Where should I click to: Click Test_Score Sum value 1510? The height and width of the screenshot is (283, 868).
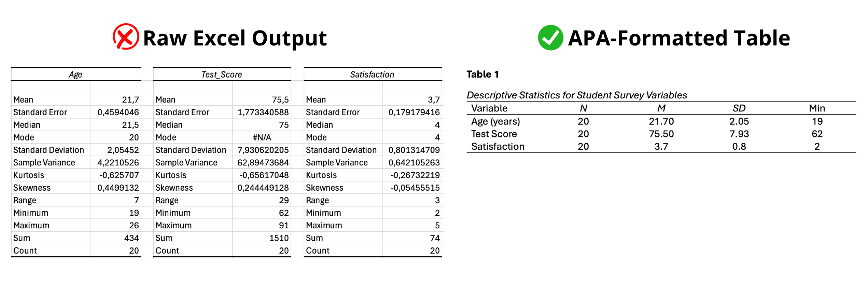(279, 238)
